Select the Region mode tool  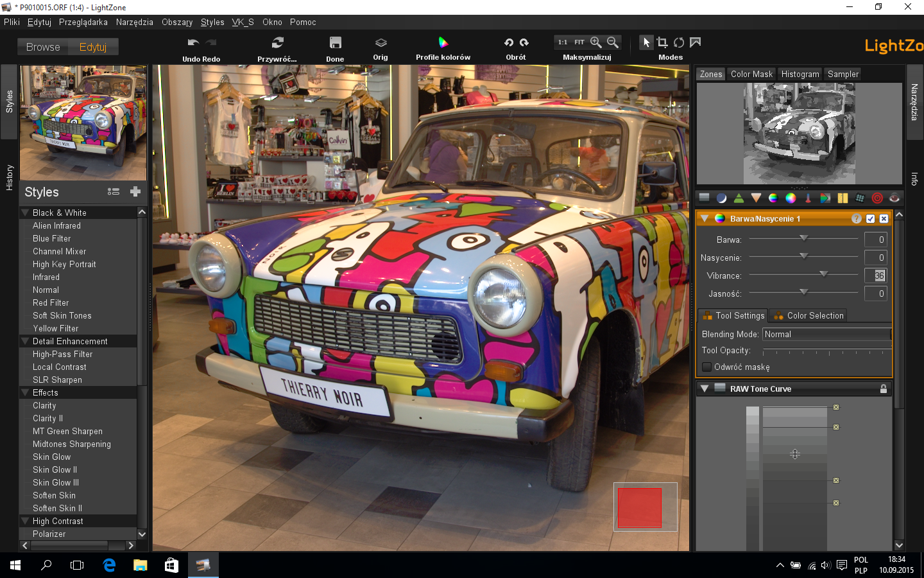pos(696,42)
